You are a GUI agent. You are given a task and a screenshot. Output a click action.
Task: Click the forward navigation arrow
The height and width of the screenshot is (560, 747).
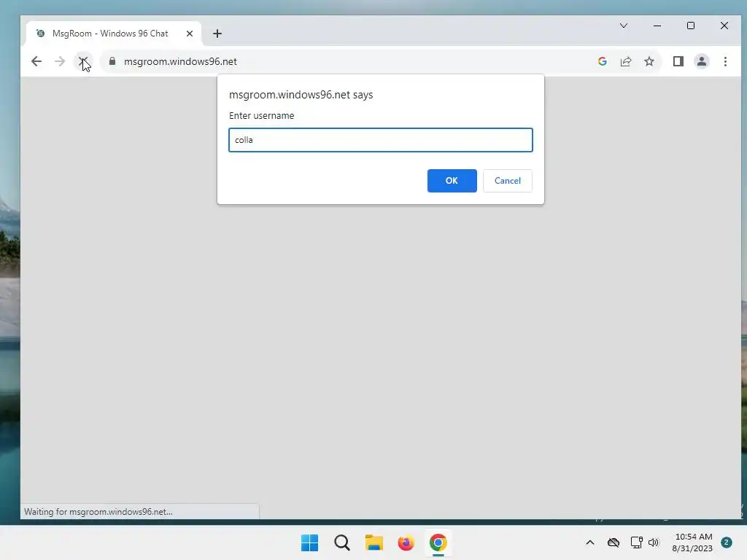tap(60, 61)
